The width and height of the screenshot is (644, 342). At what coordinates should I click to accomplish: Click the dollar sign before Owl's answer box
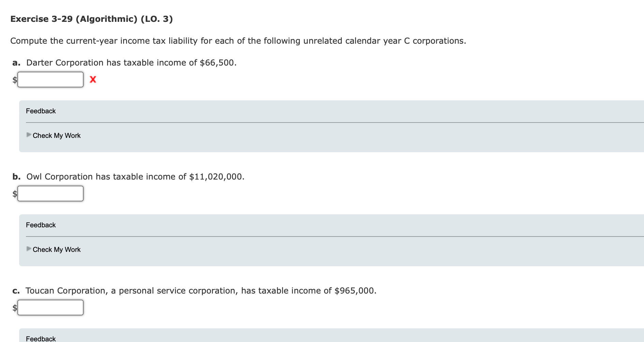(14, 194)
